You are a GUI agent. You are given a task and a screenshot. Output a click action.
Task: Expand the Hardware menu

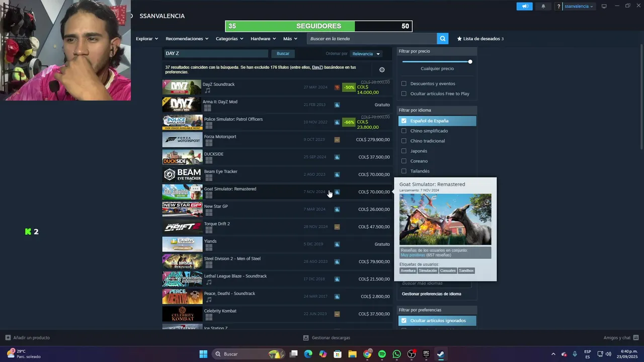click(263, 39)
